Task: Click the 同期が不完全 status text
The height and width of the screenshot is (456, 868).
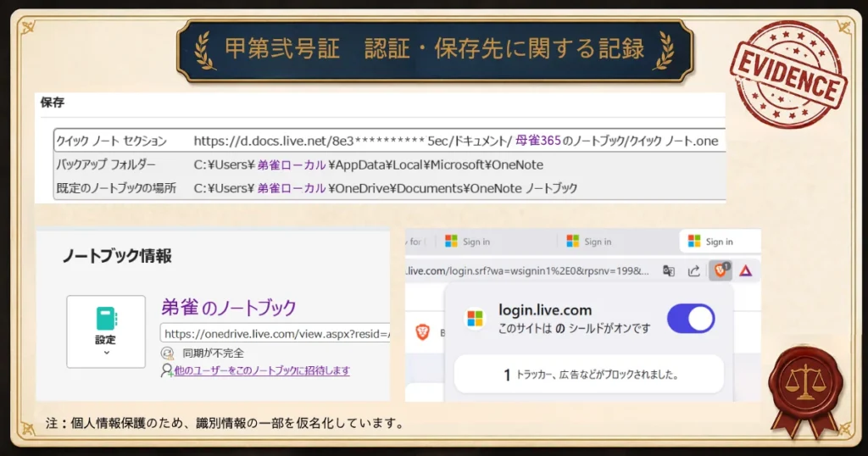Action: point(213,353)
